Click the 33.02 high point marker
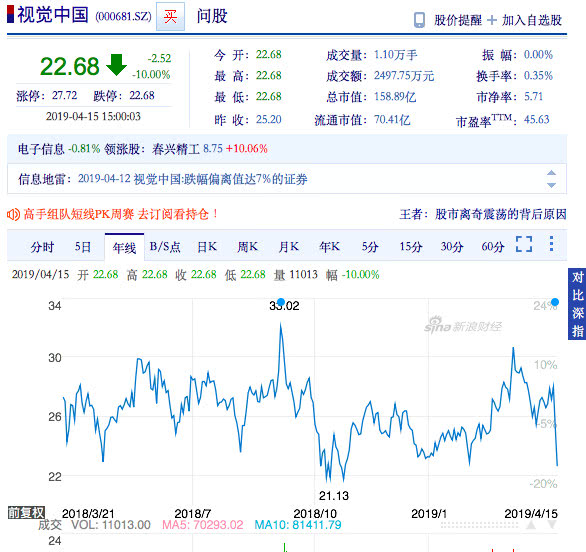This screenshot has width=586, height=552. click(281, 302)
